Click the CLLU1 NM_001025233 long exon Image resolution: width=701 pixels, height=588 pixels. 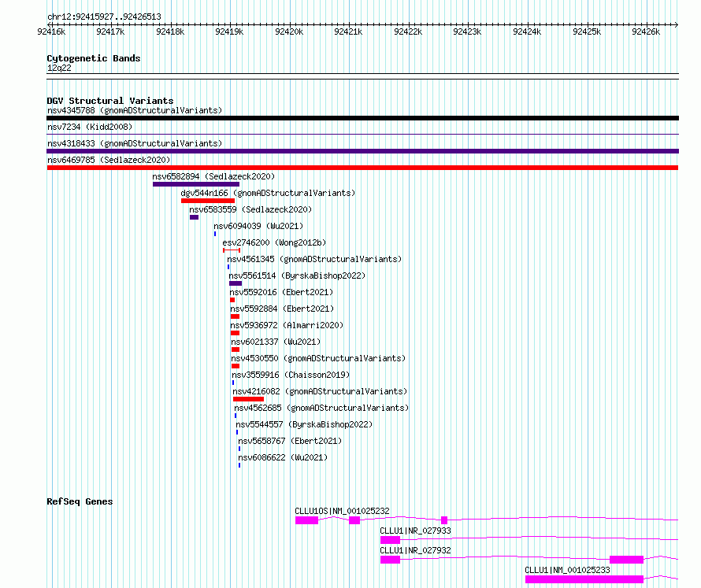pyautogui.click(x=584, y=579)
